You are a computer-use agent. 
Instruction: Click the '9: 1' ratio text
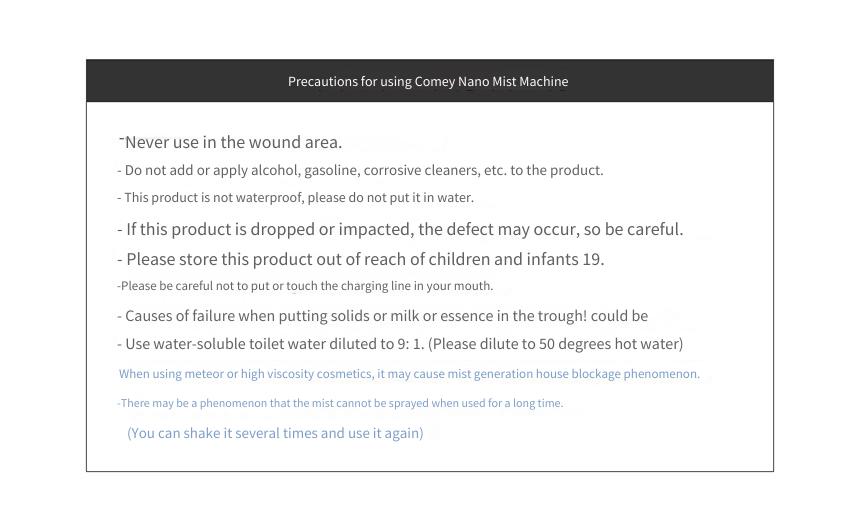[x=410, y=344]
